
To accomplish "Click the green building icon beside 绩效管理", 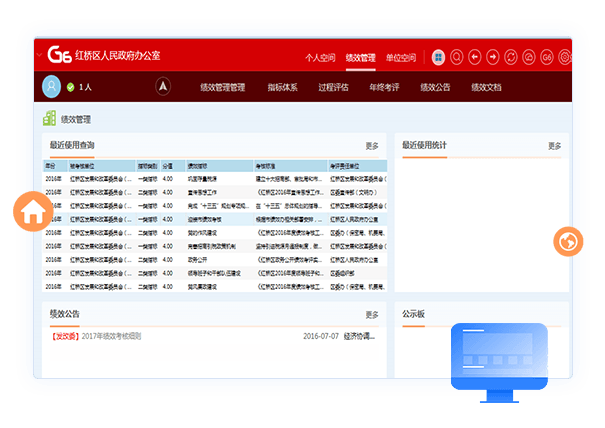I will point(49,118).
